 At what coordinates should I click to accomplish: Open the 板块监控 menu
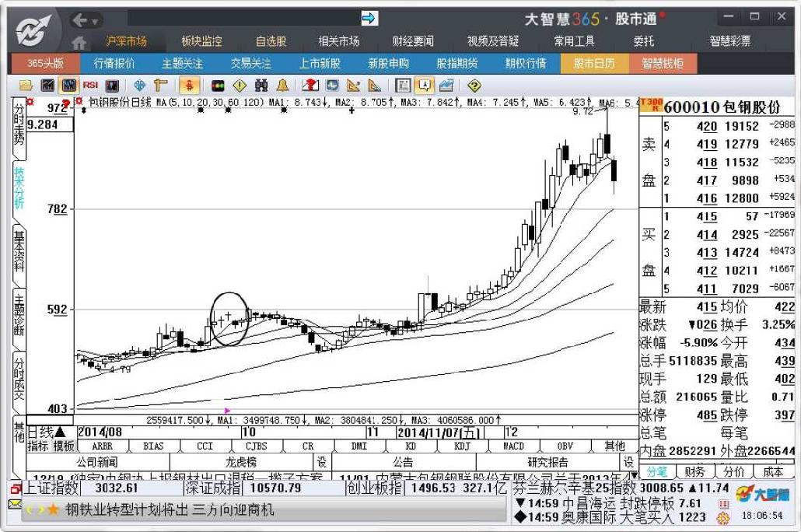tap(201, 41)
